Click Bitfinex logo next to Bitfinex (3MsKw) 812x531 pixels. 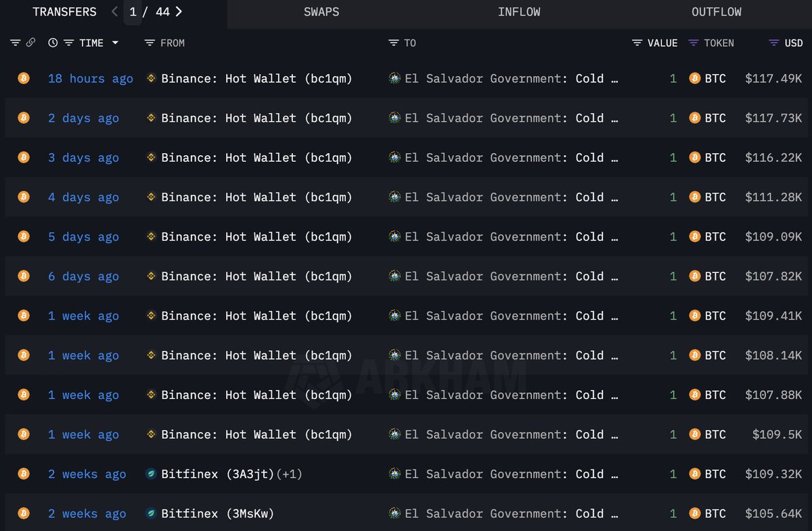pos(152,513)
